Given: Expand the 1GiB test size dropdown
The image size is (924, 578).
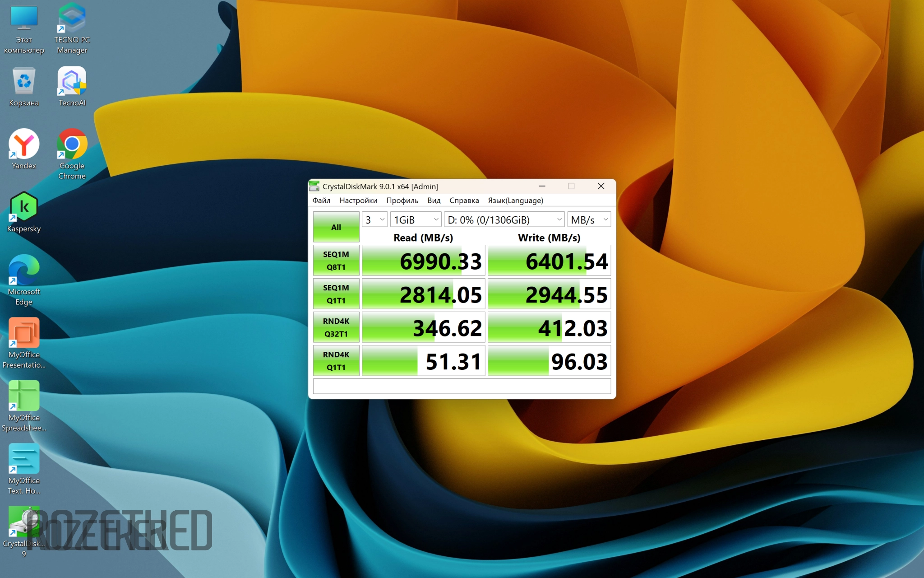Looking at the screenshot, I should (416, 220).
